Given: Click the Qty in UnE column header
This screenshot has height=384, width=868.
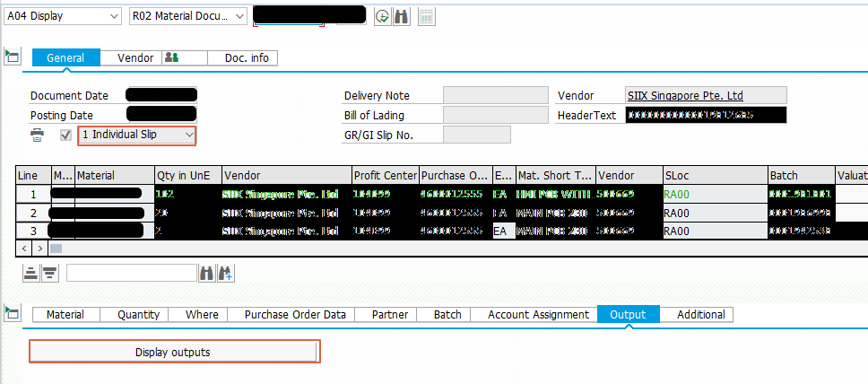Looking at the screenshot, I should click(188, 175).
